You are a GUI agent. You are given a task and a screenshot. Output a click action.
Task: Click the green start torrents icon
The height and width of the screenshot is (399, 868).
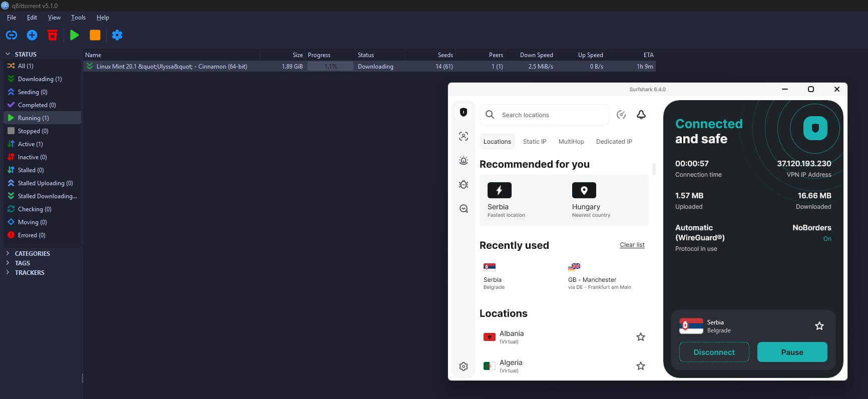(75, 35)
